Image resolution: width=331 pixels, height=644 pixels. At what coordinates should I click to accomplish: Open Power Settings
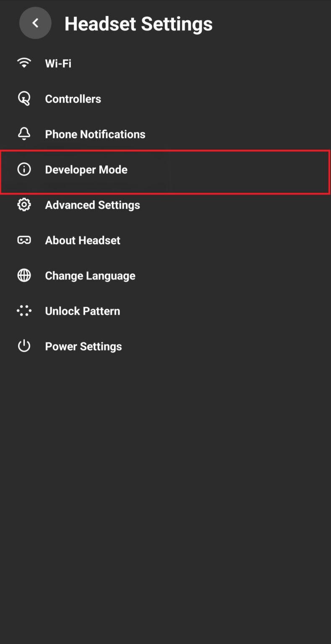(x=83, y=346)
